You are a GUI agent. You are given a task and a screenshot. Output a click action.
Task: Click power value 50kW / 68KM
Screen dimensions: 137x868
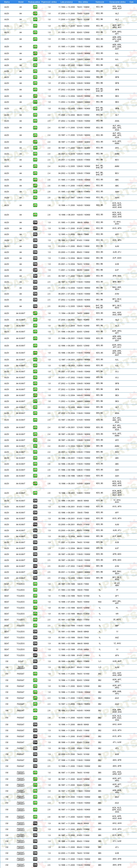(x=83, y=632)
